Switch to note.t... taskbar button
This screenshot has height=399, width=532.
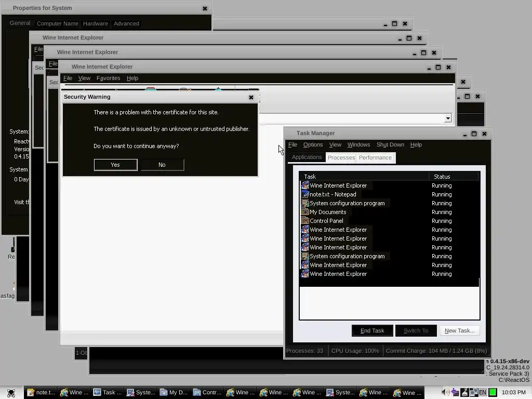coord(41,393)
